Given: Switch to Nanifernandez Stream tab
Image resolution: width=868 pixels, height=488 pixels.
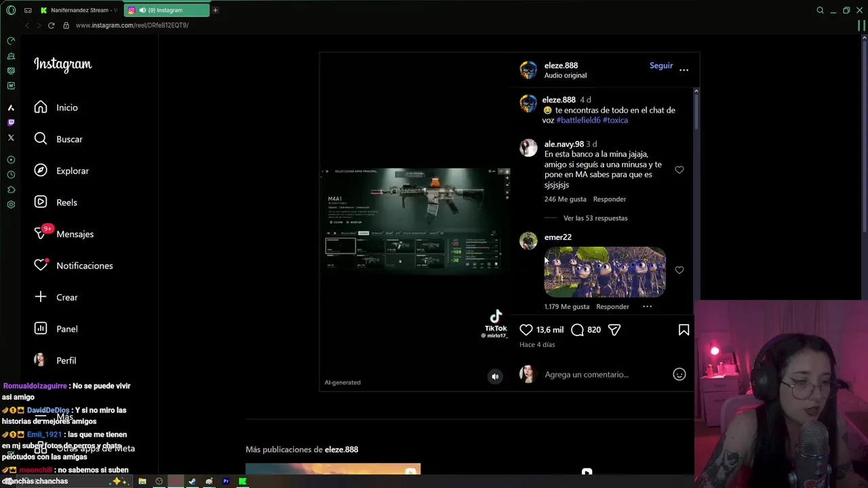Looking at the screenshot, I should (x=79, y=10).
